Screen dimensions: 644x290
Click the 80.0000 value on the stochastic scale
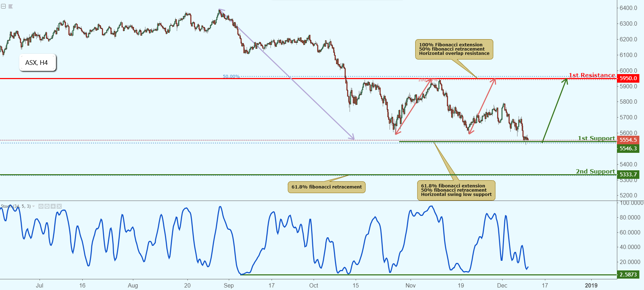[x=630, y=217]
